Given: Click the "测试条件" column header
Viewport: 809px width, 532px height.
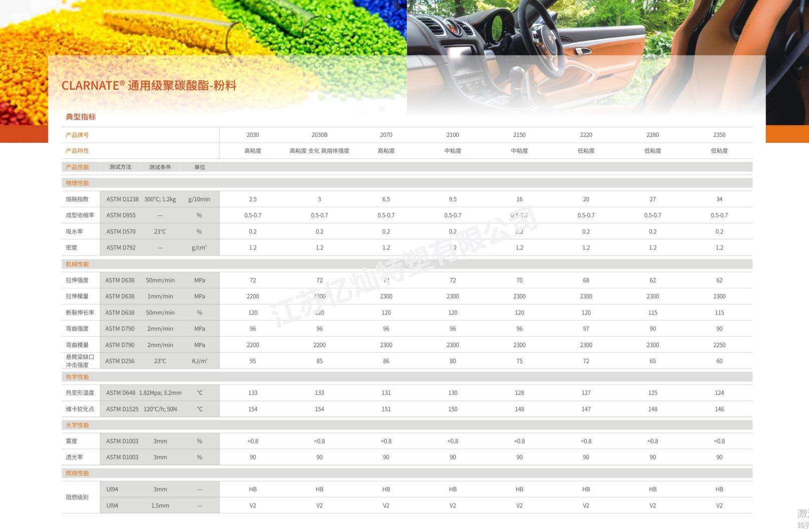Looking at the screenshot, I should [160, 167].
